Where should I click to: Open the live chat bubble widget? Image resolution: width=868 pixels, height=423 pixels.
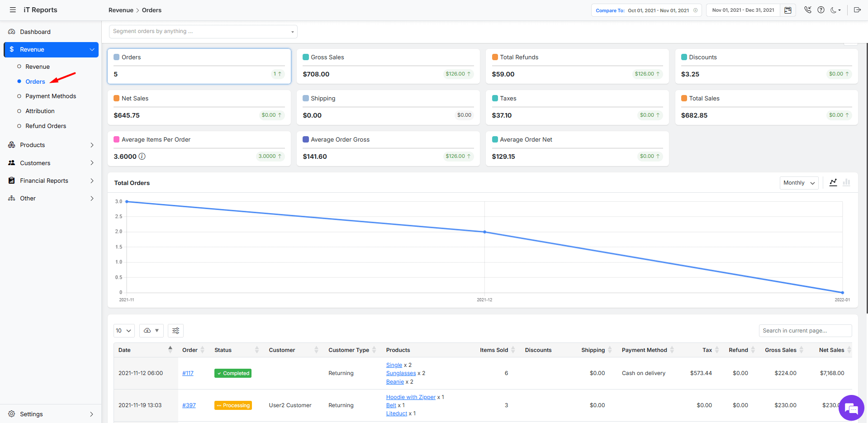851,408
